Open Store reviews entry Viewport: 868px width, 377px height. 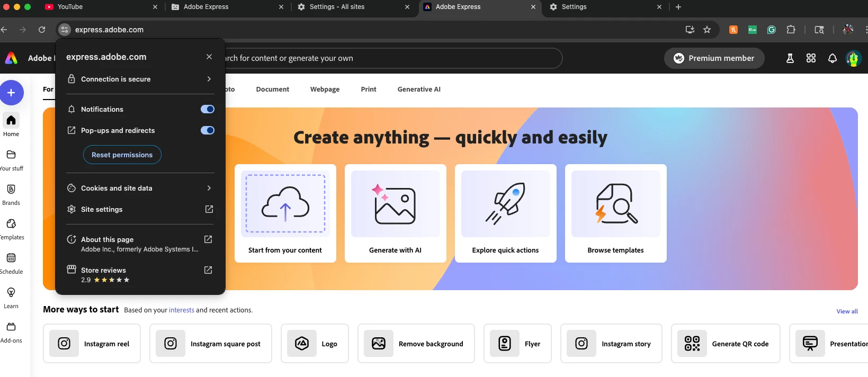point(140,275)
